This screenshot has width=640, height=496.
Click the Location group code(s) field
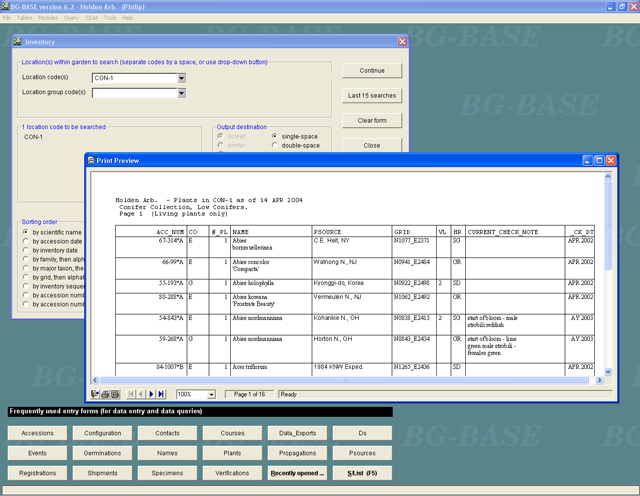[135, 93]
